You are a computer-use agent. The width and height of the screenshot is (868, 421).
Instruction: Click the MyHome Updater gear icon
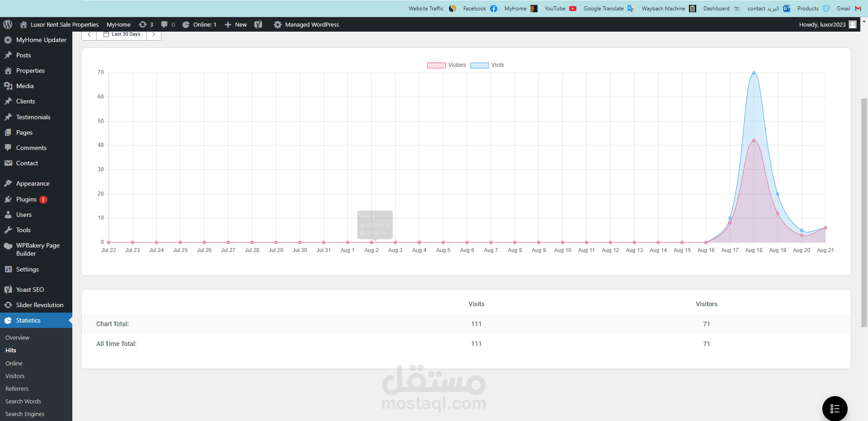[8, 40]
